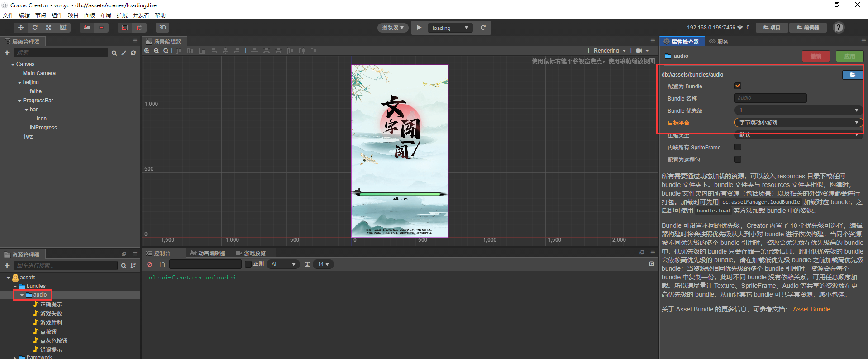The width and height of the screenshot is (868, 359).
Task: Switch to the 游戏预览 tab
Action: click(x=251, y=253)
